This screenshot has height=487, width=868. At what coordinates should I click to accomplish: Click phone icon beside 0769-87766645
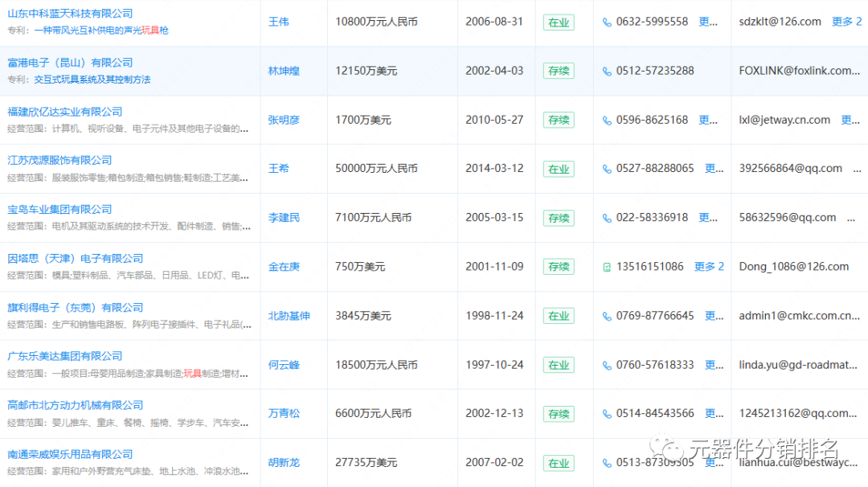pyautogui.click(x=607, y=317)
